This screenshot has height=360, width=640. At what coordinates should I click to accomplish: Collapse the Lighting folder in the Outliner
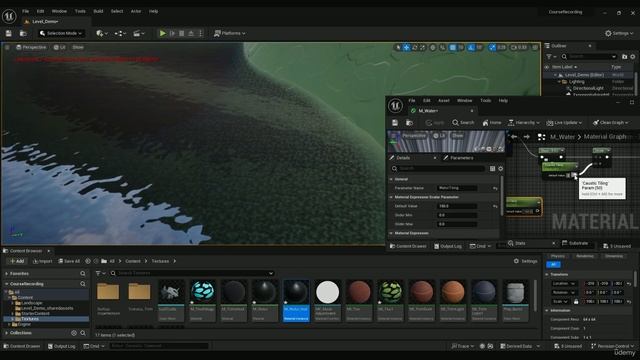click(x=559, y=82)
